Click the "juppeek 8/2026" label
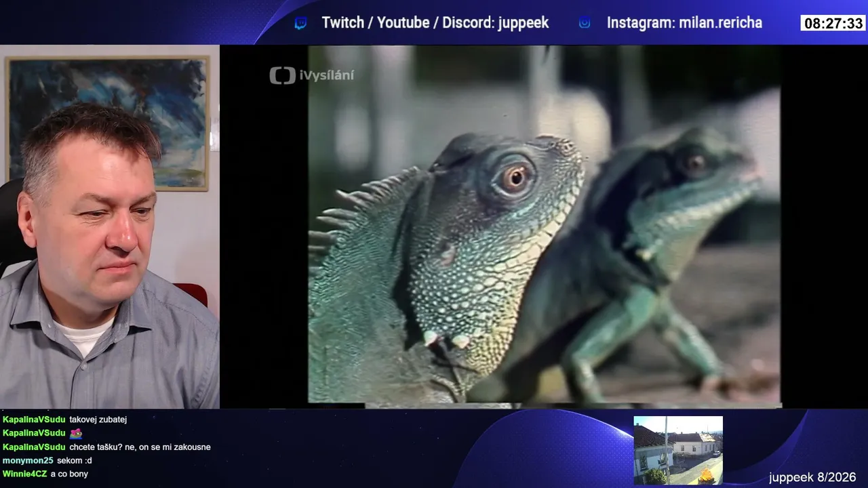Viewport: 868px width, 488px height. point(812,477)
